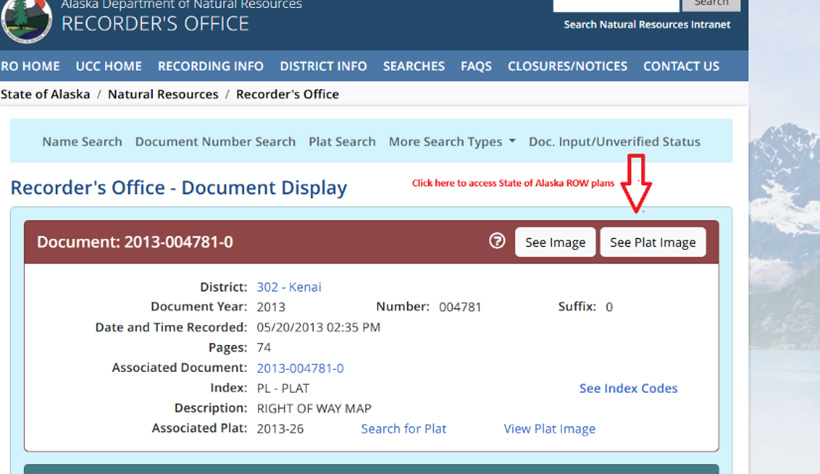
Task: Click associated plat value 2013-26
Action: pyautogui.click(x=280, y=429)
